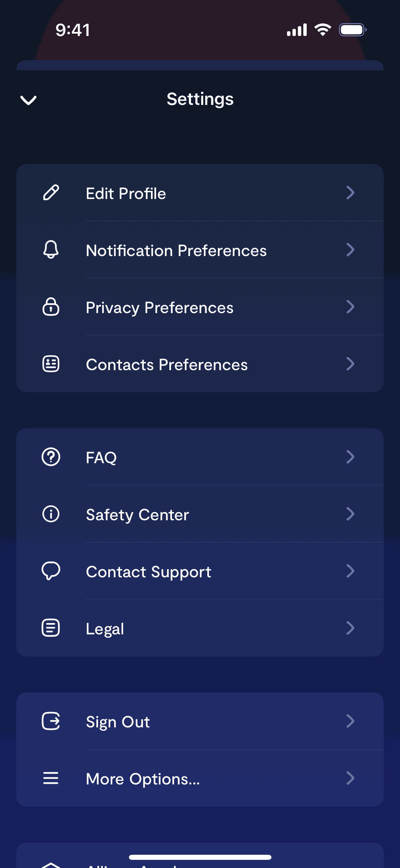Tap the Safety Center info icon
This screenshot has width=400, height=868.
51,514
